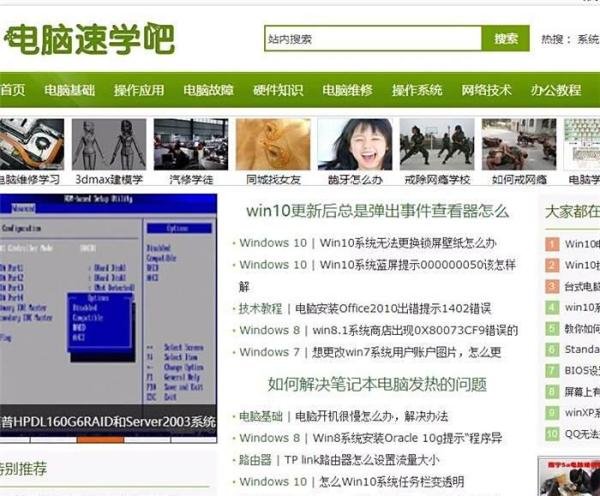The image size is (600, 496).
Task: Open the 电脑维修学习 thumbnail
Action: coord(31,144)
